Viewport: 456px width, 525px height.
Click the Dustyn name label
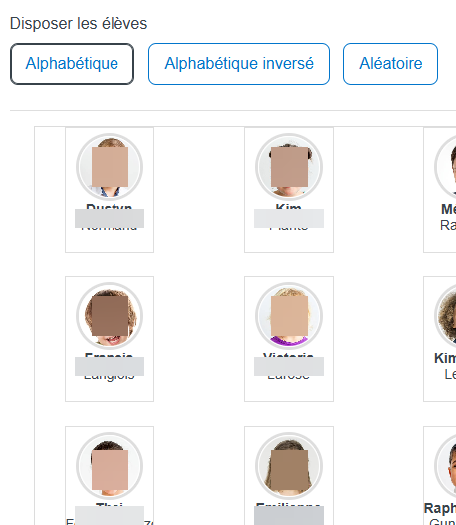[x=109, y=207]
